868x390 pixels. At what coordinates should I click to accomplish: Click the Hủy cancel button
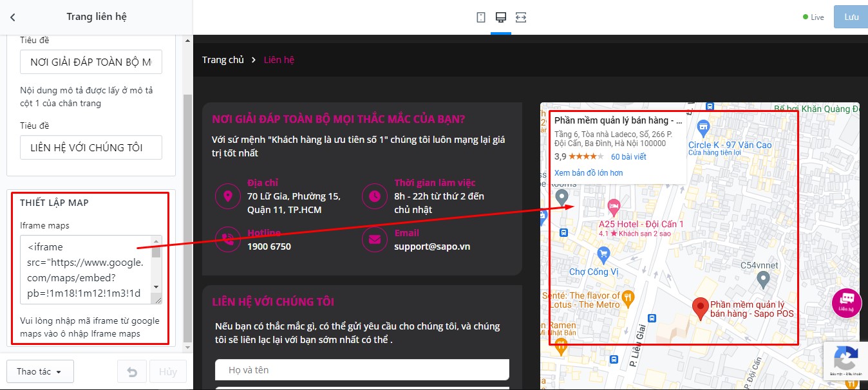pos(168,372)
